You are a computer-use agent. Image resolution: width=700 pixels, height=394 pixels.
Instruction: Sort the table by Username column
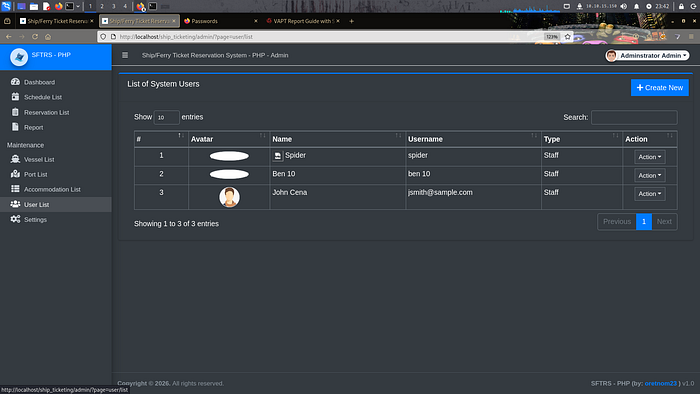pos(473,139)
